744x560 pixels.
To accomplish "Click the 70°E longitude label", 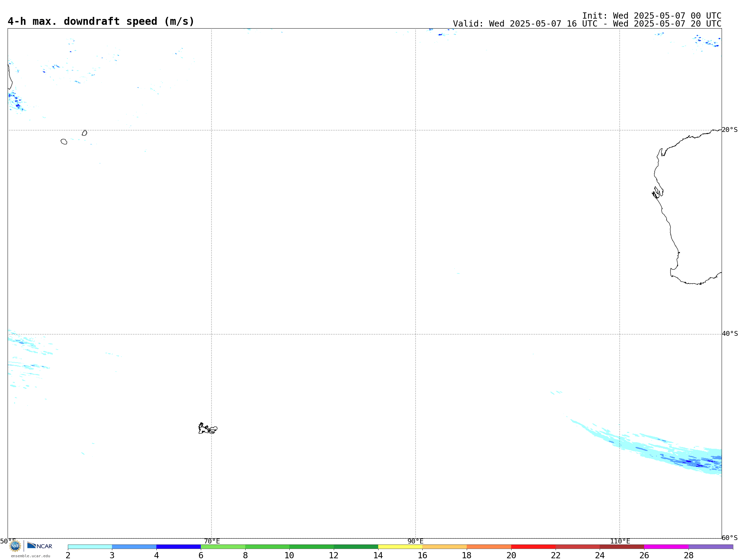I will click(212, 541).
